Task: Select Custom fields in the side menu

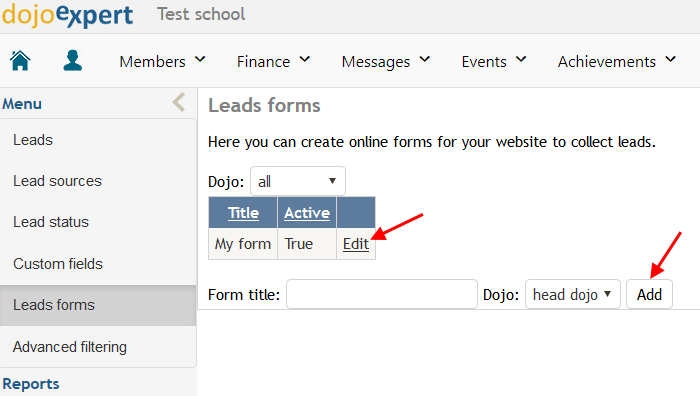Action: click(x=98, y=263)
